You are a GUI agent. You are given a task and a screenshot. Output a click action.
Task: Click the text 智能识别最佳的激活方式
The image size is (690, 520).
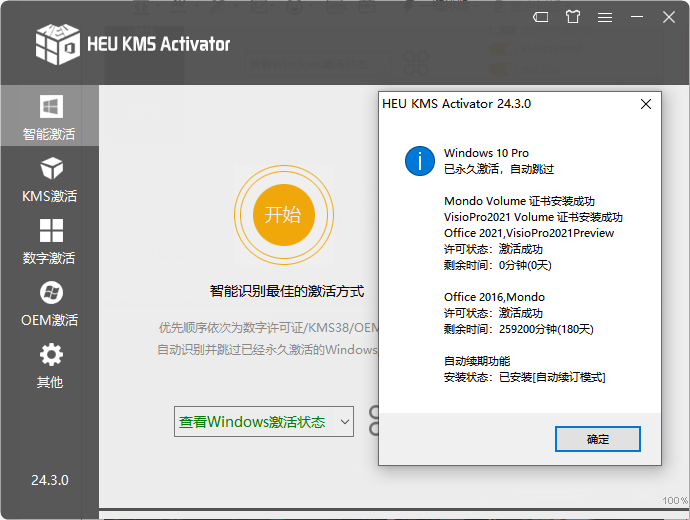tap(287, 291)
